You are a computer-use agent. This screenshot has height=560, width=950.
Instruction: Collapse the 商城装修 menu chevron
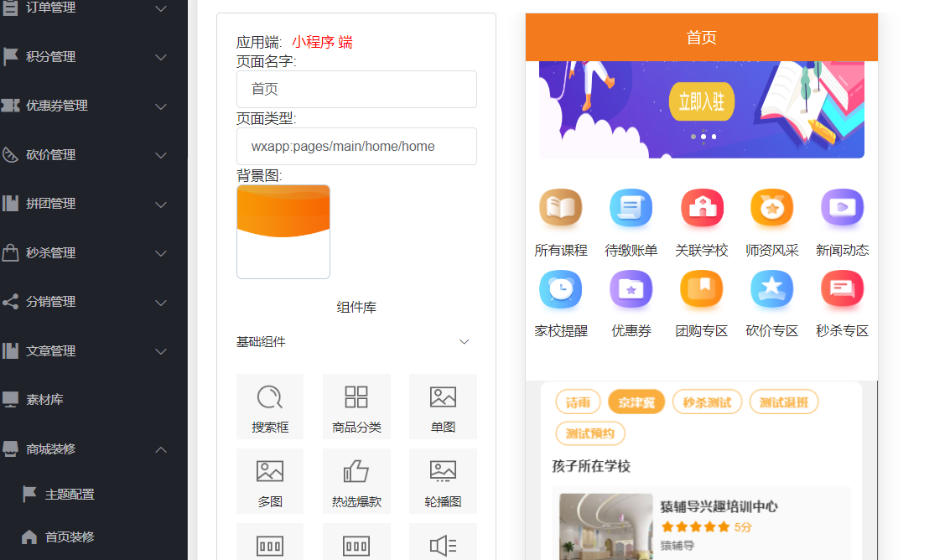click(x=160, y=449)
